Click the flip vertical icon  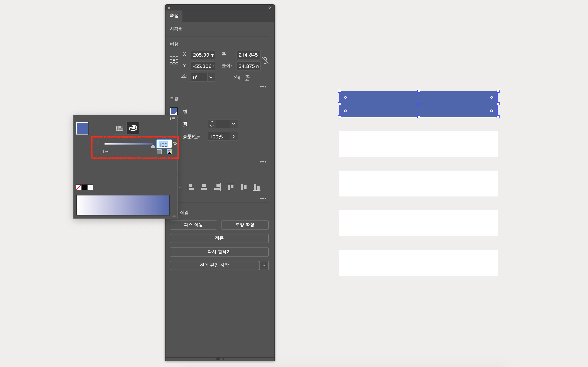247,78
